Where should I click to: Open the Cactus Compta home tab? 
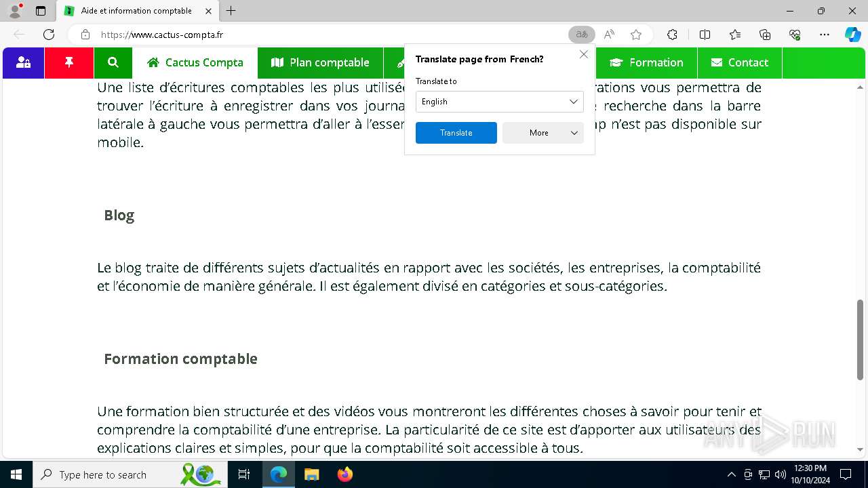click(195, 62)
